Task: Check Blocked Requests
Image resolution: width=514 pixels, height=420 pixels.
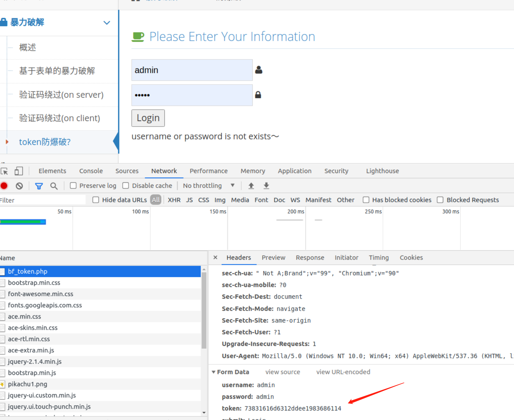Action: click(440, 200)
